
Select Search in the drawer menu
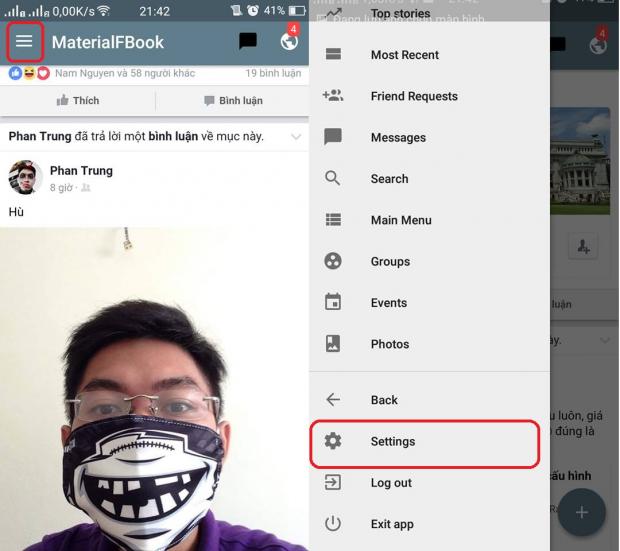(x=389, y=179)
